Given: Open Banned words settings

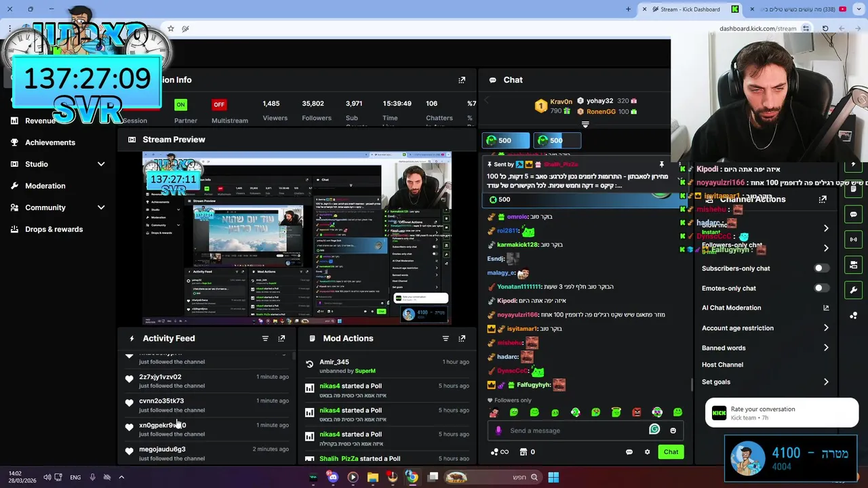Looking at the screenshot, I should click(765, 348).
